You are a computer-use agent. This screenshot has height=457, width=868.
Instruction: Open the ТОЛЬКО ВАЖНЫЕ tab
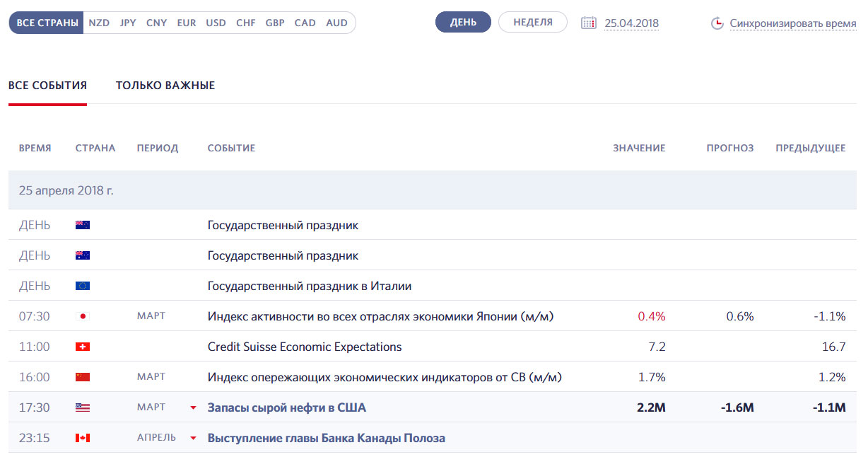pos(165,86)
